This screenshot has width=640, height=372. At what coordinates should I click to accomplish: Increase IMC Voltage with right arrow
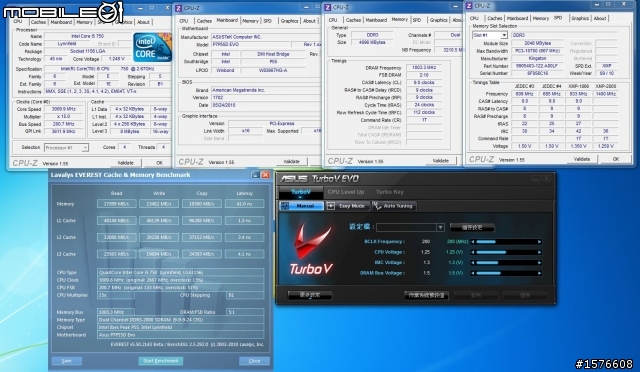540,263
